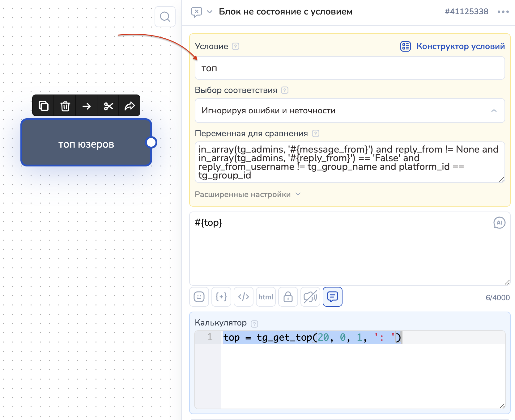Viewport: 515px width, 420px height.
Task: Click the scissors cut icon
Action: point(108,106)
